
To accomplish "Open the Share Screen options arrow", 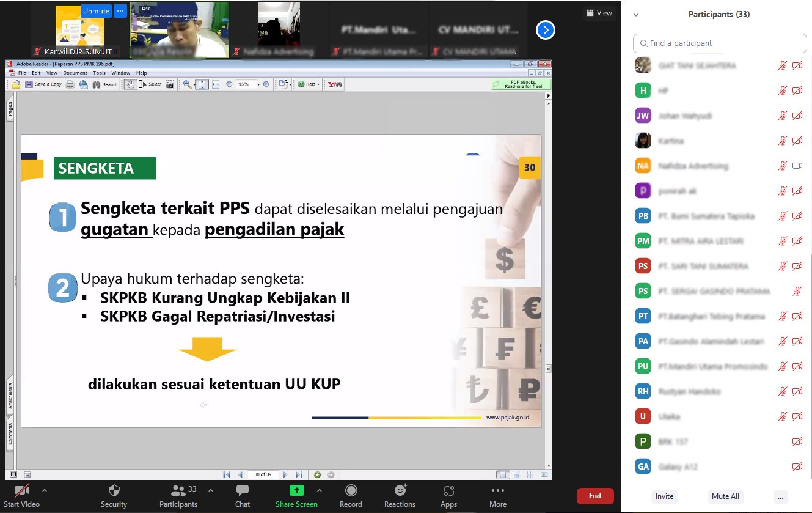I will (x=319, y=490).
